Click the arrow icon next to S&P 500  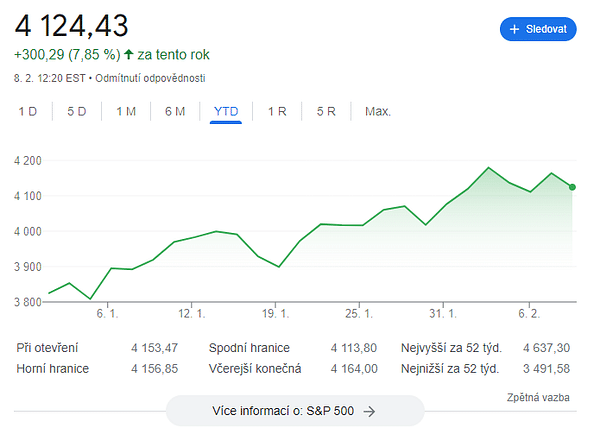click(369, 412)
